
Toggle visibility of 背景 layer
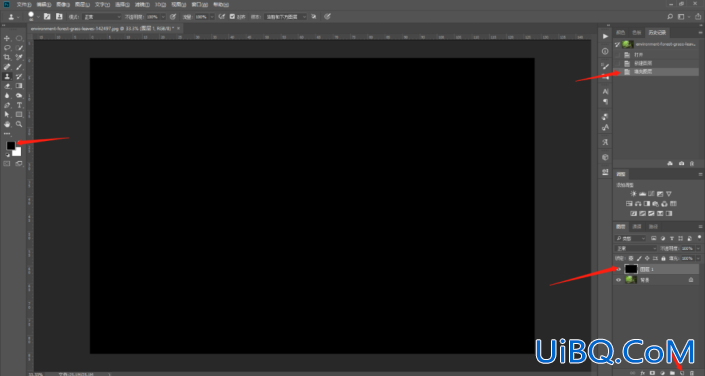pos(619,280)
